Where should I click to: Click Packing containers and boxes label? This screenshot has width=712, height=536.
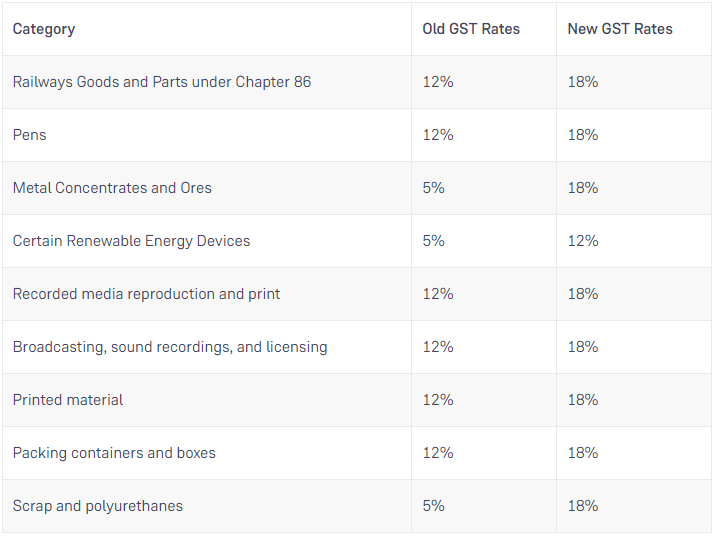pyautogui.click(x=114, y=453)
